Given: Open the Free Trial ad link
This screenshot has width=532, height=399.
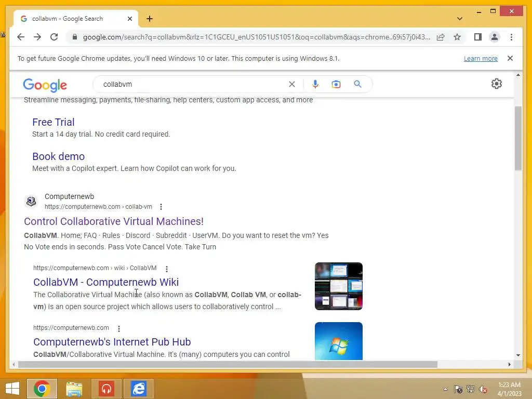Looking at the screenshot, I should 54,122.
